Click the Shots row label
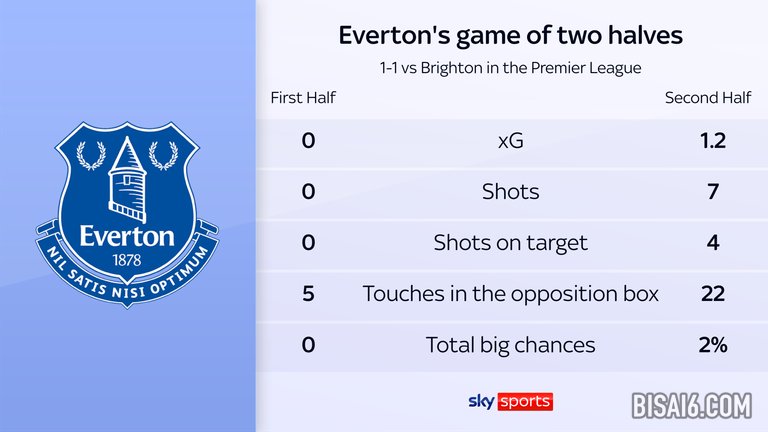Viewport: 768px width, 432px height. 511,191
